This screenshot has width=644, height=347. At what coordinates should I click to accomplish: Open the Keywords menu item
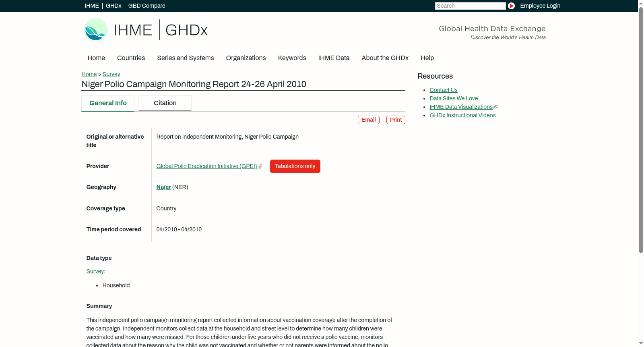tap(292, 58)
